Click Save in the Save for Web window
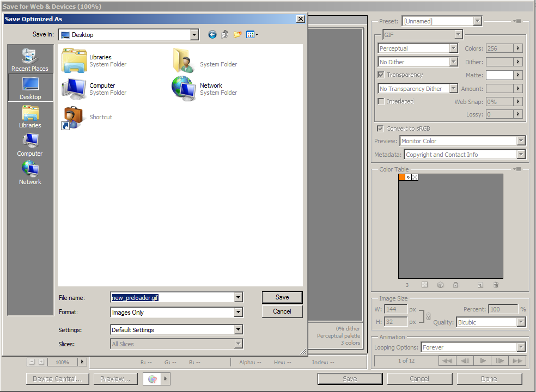 [350, 379]
